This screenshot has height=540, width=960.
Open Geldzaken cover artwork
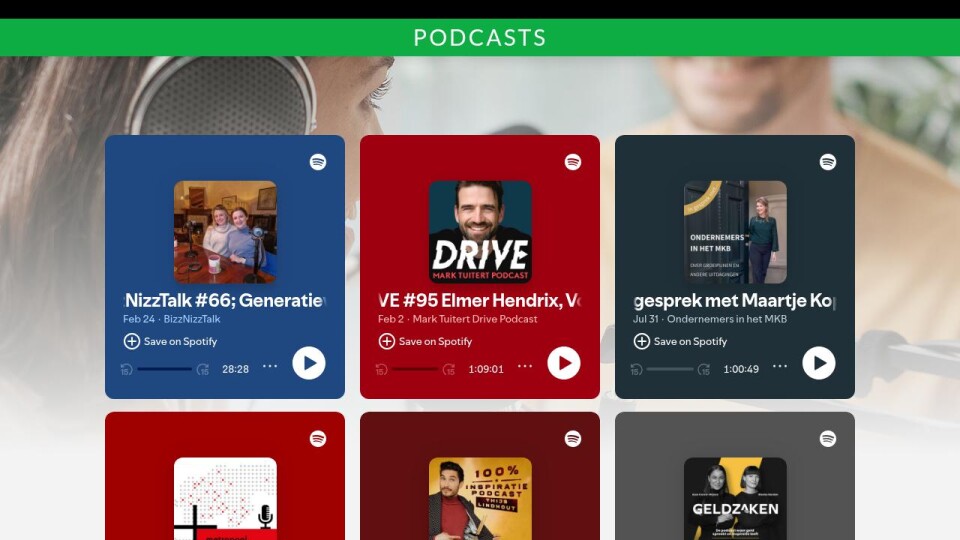pyautogui.click(x=735, y=498)
